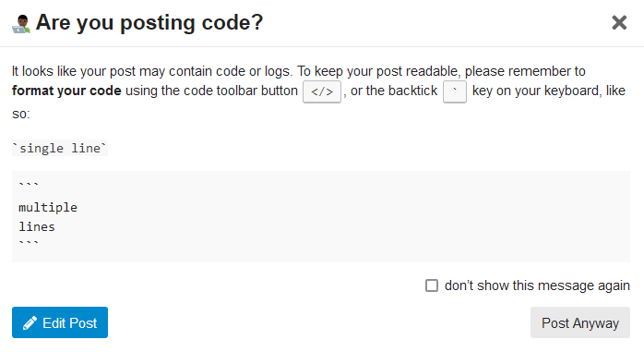Select the "don't show this message again" label
This screenshot has height=352, width=644.
click(537, 285)
